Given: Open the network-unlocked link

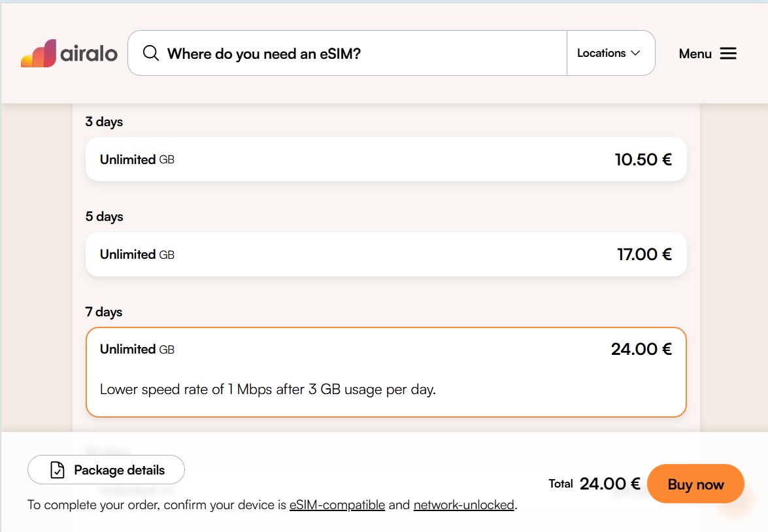Looking at the screenshot, I should tap(464, 505).
